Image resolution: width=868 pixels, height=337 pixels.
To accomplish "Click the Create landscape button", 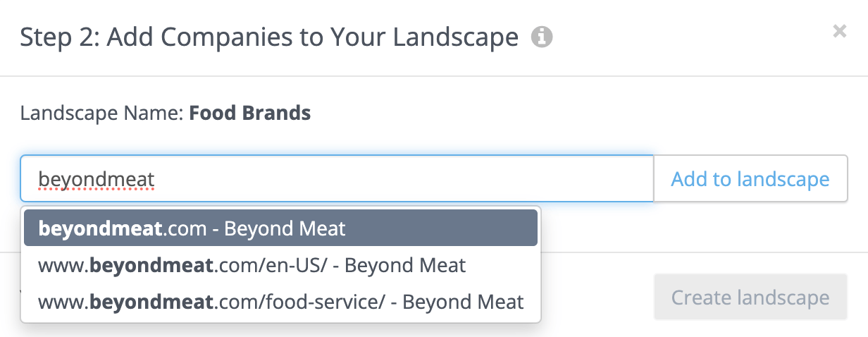I will [750, 297].
